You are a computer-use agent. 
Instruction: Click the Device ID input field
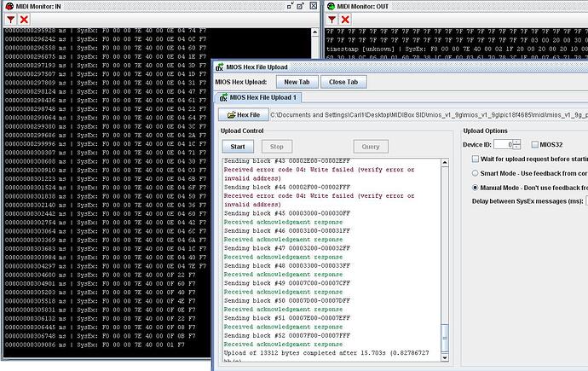504,144
